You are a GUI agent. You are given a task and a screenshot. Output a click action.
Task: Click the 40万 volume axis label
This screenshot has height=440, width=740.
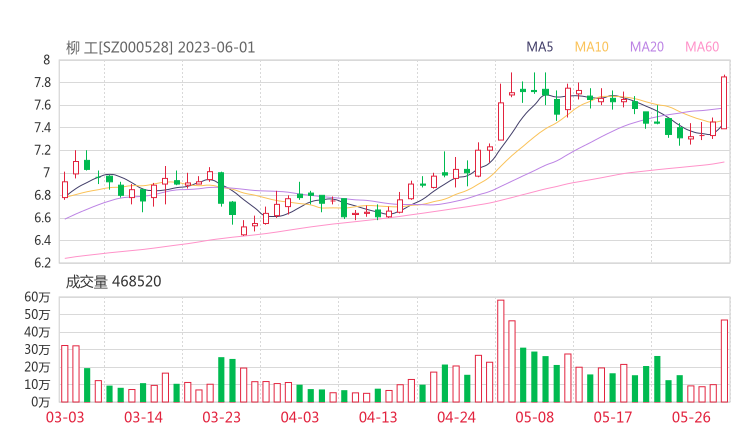tap(37, 332)
